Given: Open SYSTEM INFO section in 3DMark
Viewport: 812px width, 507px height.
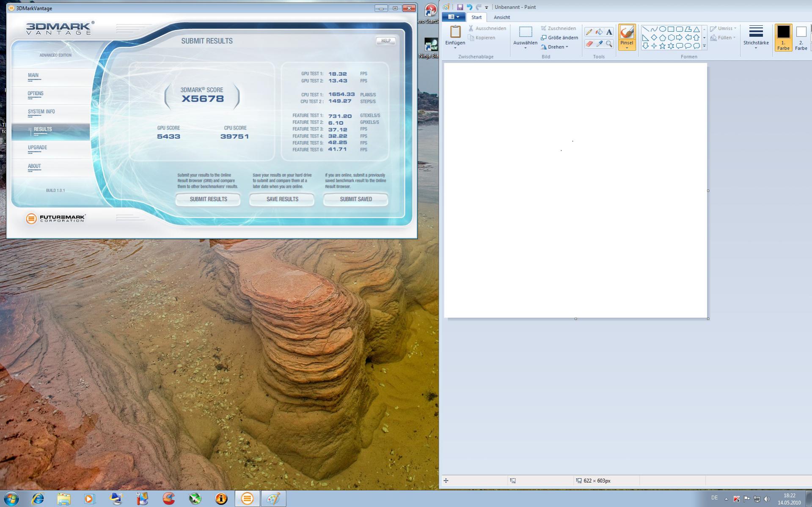Looking at the screenshot, I should tap(51, 112).
